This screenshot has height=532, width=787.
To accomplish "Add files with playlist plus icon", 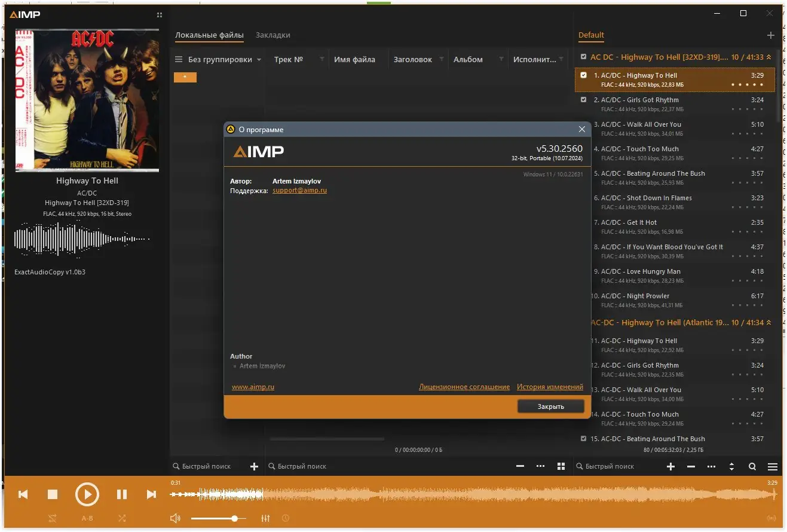I will [671, 466].
